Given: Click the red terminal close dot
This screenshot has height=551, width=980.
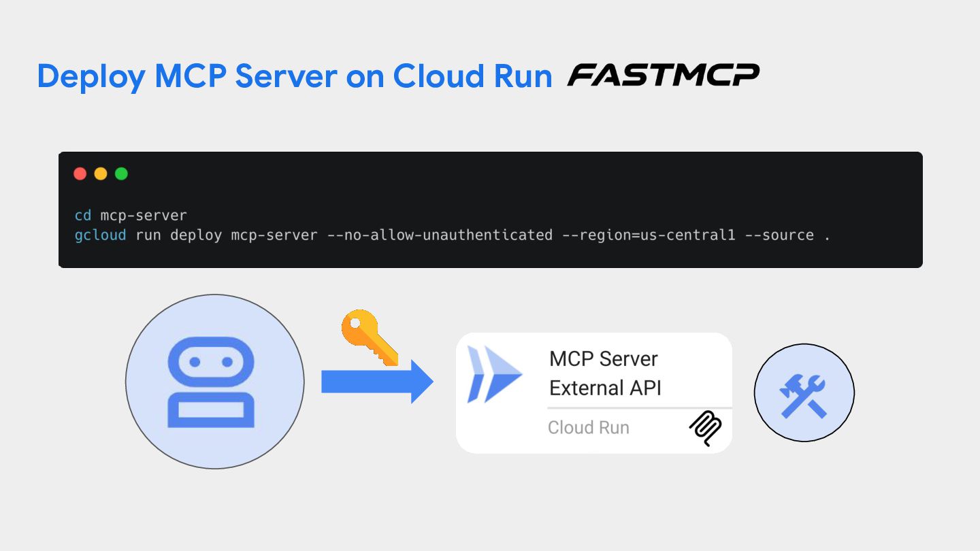Looking at the screenshot, I should [x=80, y=173].
